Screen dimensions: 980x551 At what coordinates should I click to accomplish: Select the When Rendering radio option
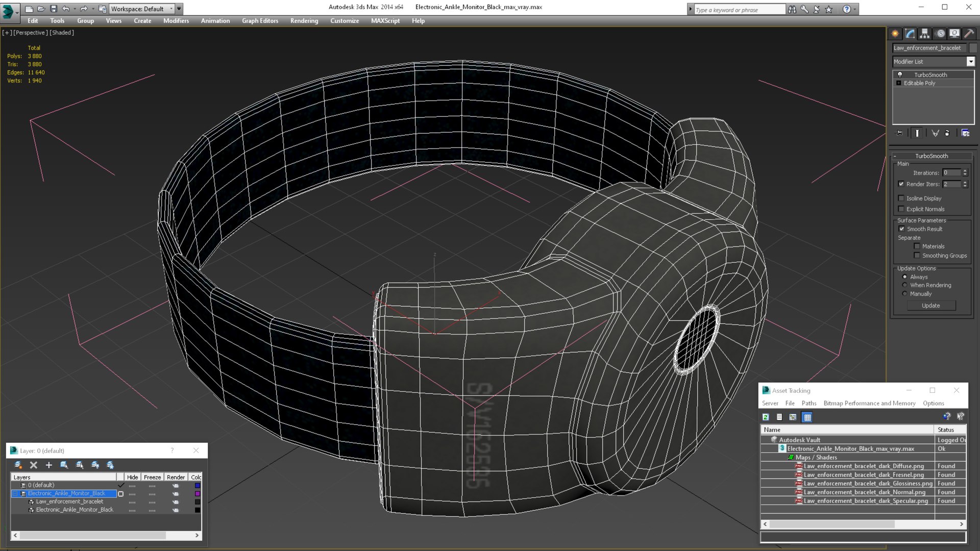(x=905, y=285)
